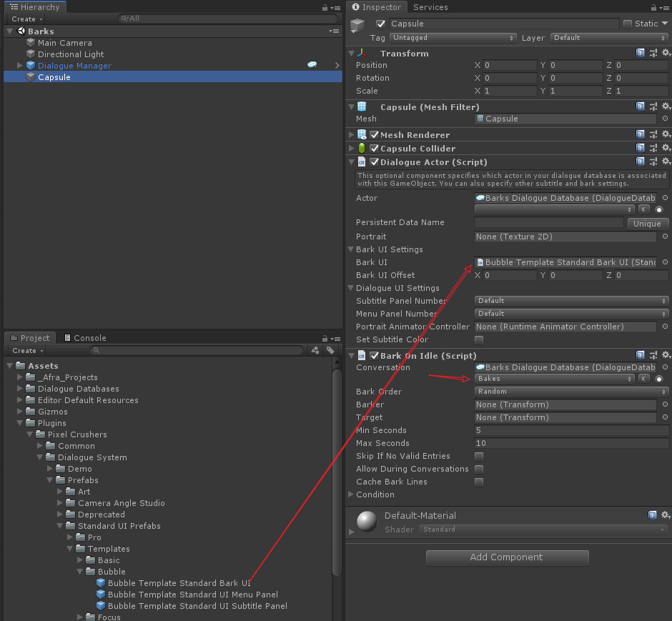The height and width of the screenshot is (621, 672).
Task: Click the Add Component button
Action: pyautogui.click(x=507, y=558)
